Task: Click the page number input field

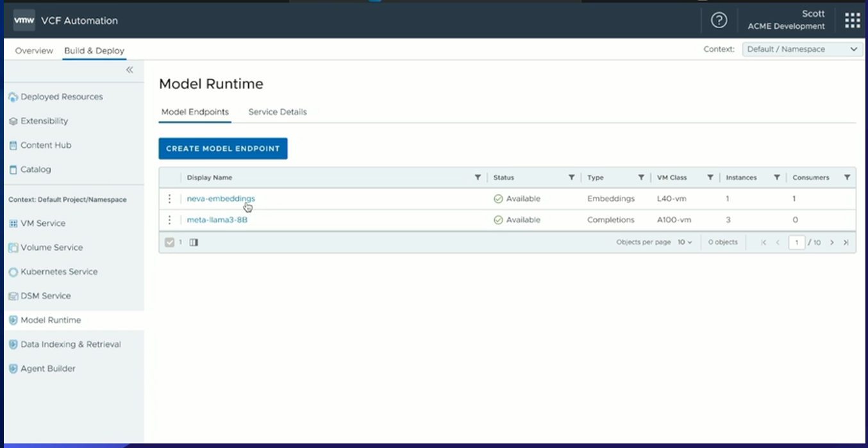Action: pos(796,242)
